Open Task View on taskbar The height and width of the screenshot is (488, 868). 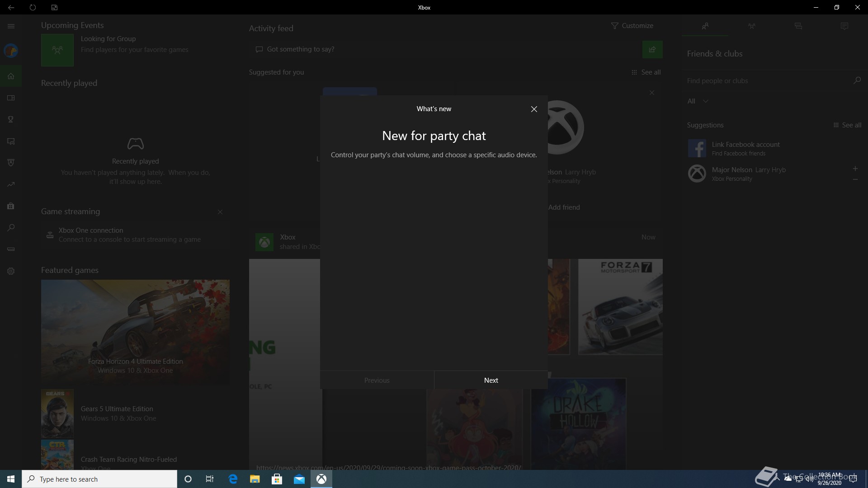tap(210, 479)
